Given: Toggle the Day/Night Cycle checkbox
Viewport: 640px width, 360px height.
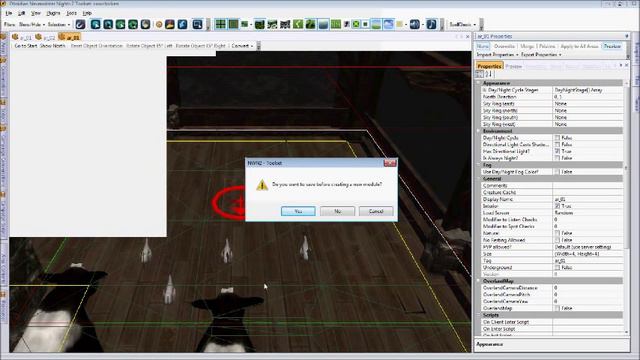Looking at the screenshot, I should click(x=557, y=138).
